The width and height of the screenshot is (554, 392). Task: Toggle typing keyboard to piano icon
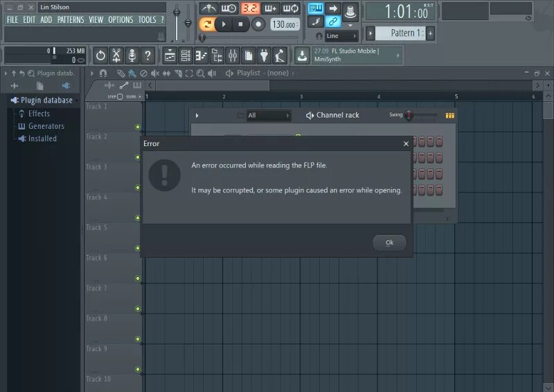[x=316, y=8]
